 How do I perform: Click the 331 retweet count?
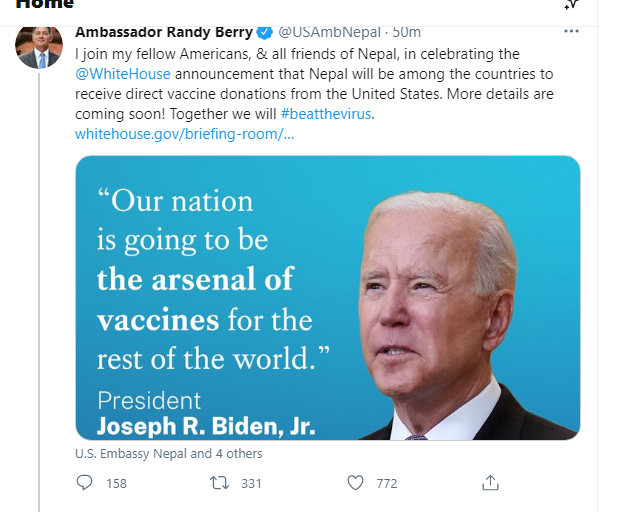[251, 483]
